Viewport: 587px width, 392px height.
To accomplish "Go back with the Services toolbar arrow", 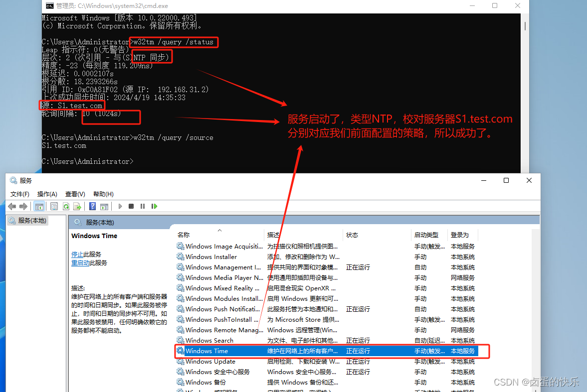I will pos(12,206).
